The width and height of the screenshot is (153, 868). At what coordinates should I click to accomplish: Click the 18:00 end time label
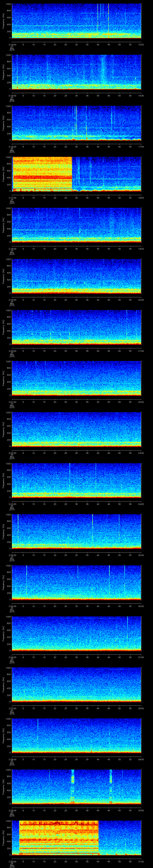(141, 197)
